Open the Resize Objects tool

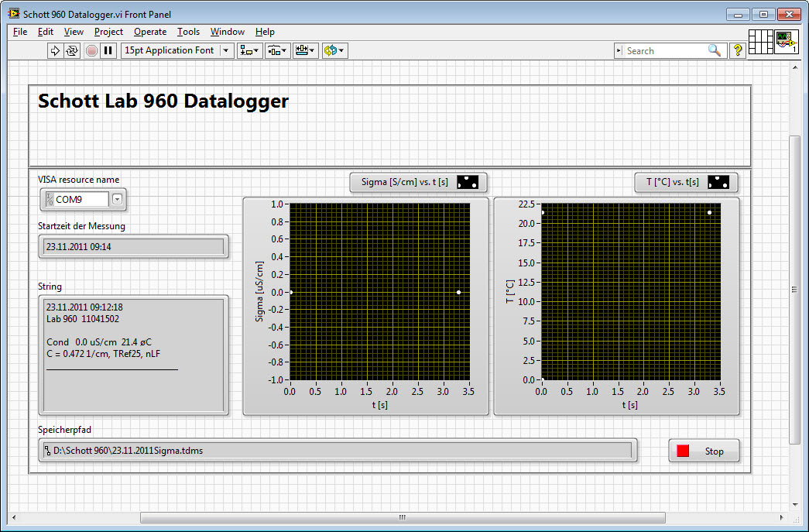(x=306, y=50)
